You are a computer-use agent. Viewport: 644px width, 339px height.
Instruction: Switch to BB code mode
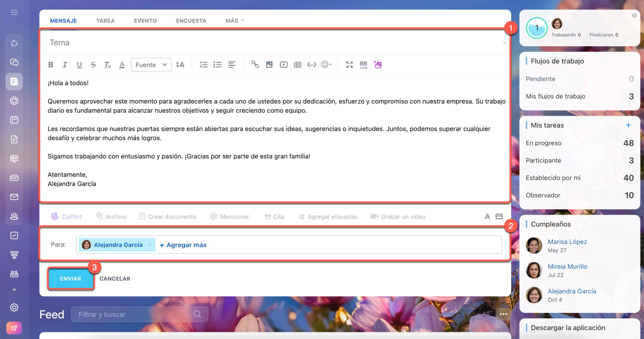coord(363,65)
